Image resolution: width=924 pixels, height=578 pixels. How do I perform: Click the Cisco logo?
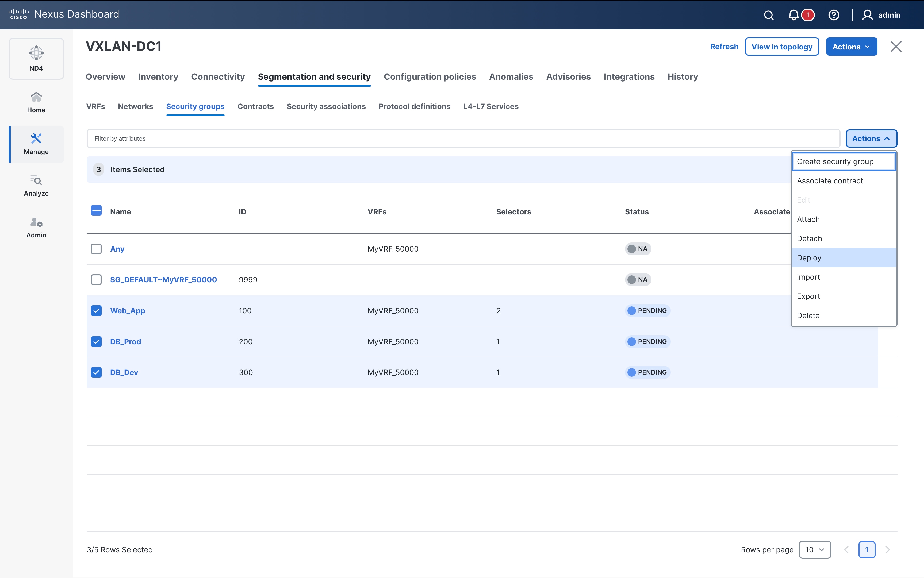coord(18,14)
